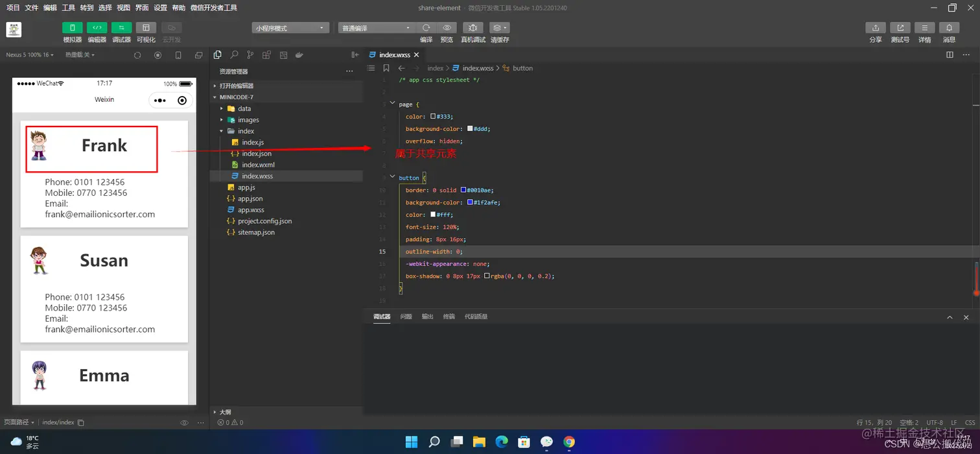This screenshot has width=980, height=454.
Task: Open the 热重载 hot reload dropdown
Action: pyautogui.click(x=80, y=55)
